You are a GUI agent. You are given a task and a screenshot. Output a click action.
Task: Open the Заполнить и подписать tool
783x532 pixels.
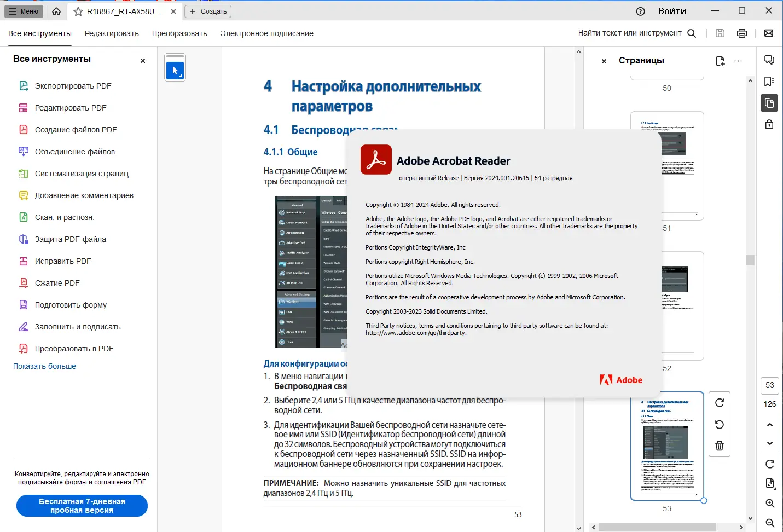(x=78, y=327)
